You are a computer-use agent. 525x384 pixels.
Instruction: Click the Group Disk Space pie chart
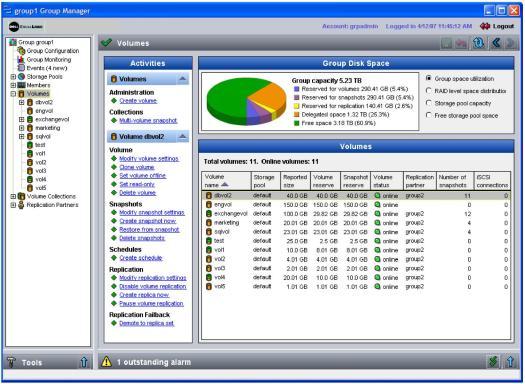pyautogui.click(x=246, y=101)
